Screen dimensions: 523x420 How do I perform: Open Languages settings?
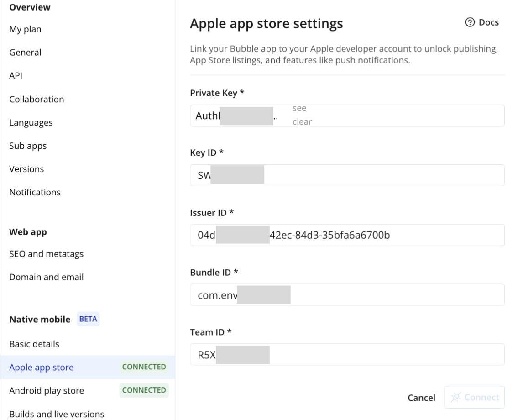click(x=31, y=122)
